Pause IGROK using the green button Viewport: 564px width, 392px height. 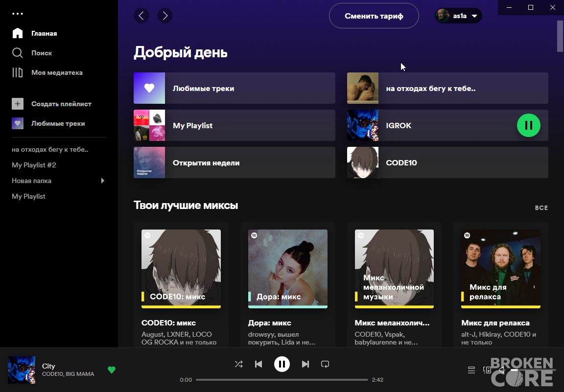coord(528,125)
